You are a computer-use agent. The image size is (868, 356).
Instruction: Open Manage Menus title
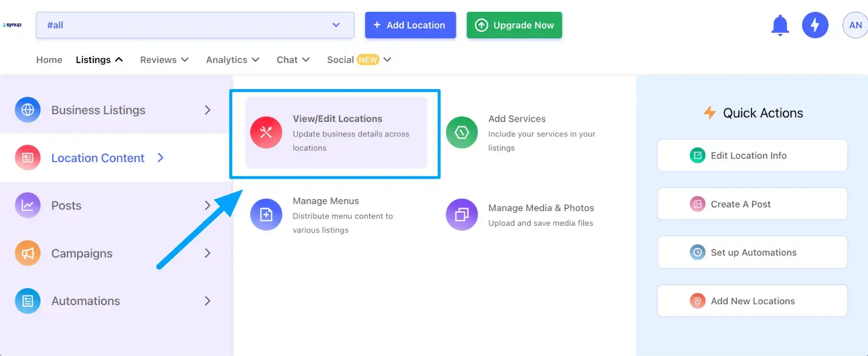click(325, 201)
